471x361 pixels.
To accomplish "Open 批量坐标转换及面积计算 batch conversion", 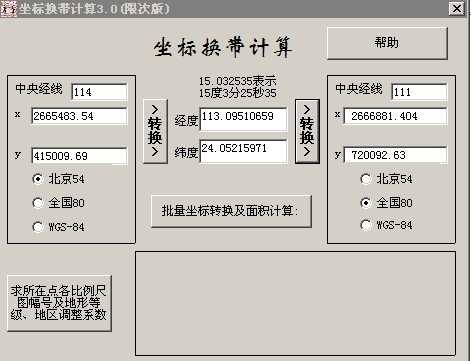I will [231, 211].
